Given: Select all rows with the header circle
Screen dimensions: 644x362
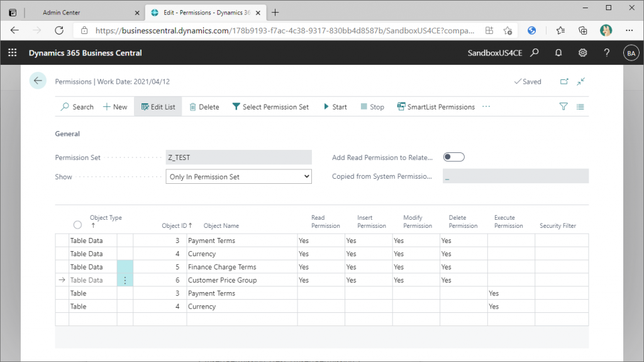Looking at the screenshot, I should pyautogui.click(x=77, y=225).
